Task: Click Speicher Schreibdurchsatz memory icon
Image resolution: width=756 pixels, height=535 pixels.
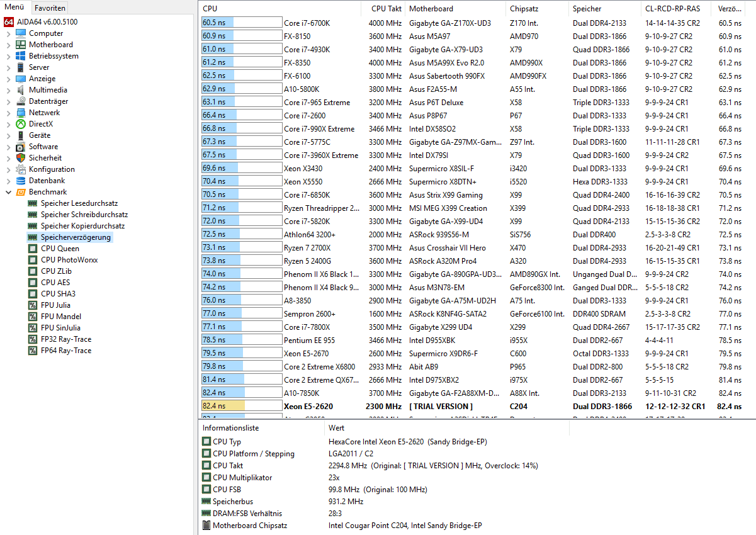Action: 33,215
